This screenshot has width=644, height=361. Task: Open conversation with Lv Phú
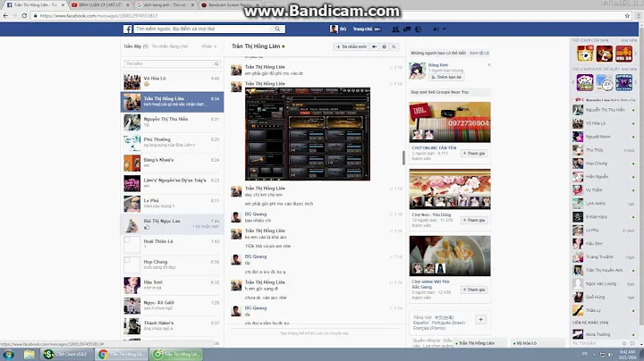(x=172, y=204)
